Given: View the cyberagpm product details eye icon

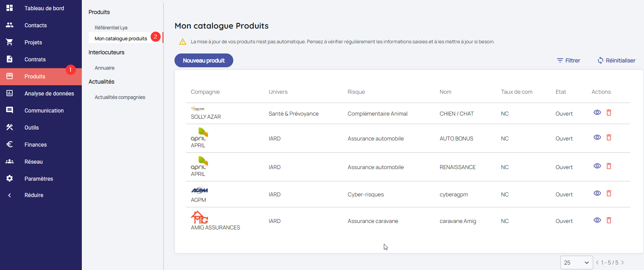Looking at the screenshot, I should pos(597,193).
